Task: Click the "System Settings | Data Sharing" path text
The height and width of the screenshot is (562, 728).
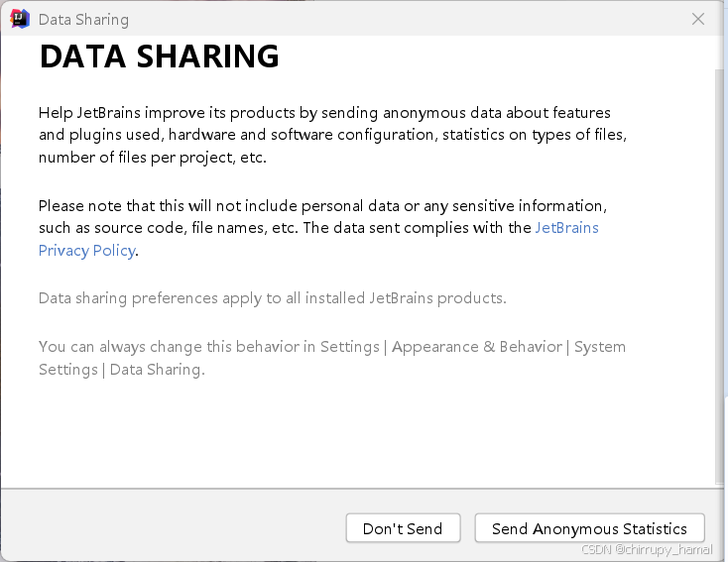Action: coord(121,370)
